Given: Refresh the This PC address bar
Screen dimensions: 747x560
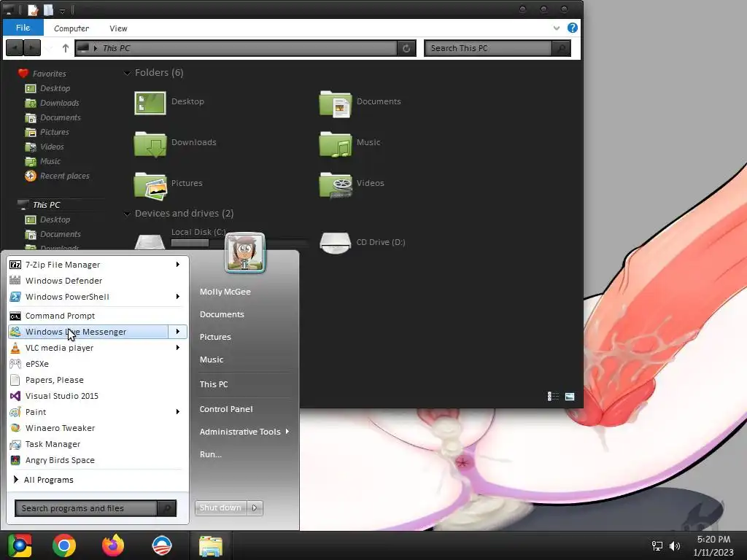Looking at the screenshot, I should (x=406, y=48).
